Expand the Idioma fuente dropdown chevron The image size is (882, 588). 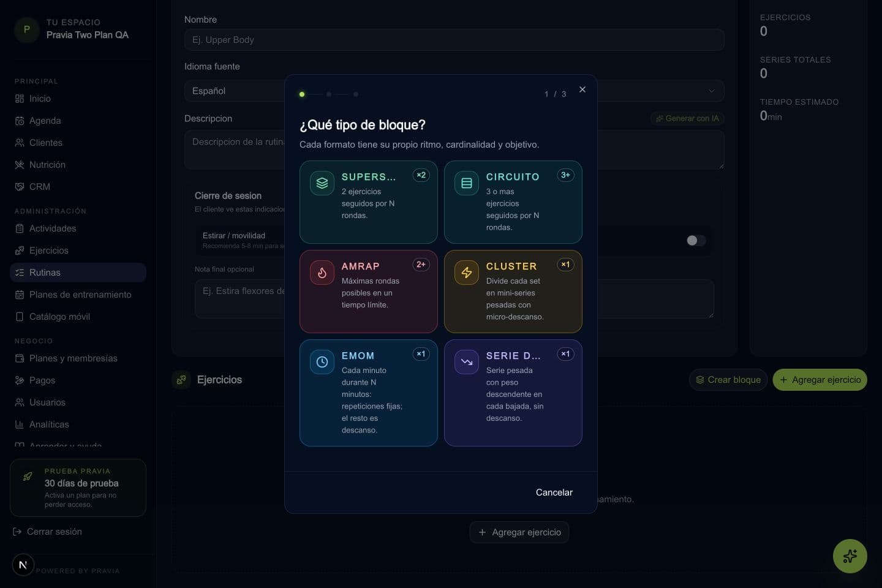click(711, 91)
